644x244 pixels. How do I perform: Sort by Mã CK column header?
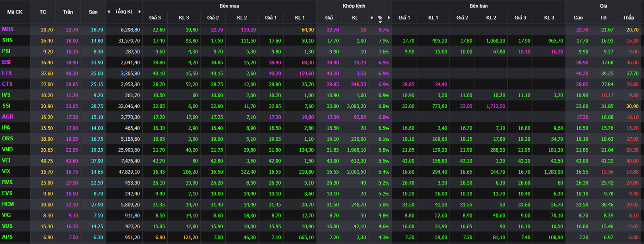point(15,12)
